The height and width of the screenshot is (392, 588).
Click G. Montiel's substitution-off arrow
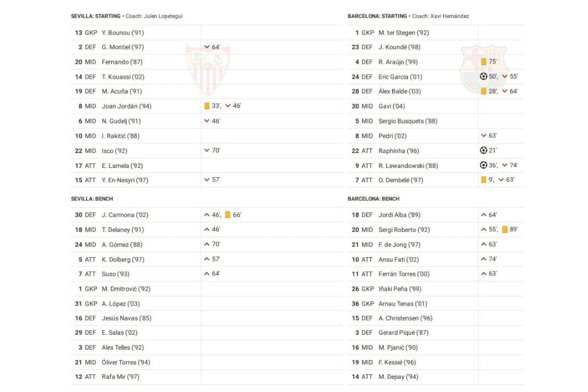tap(207, 47)
